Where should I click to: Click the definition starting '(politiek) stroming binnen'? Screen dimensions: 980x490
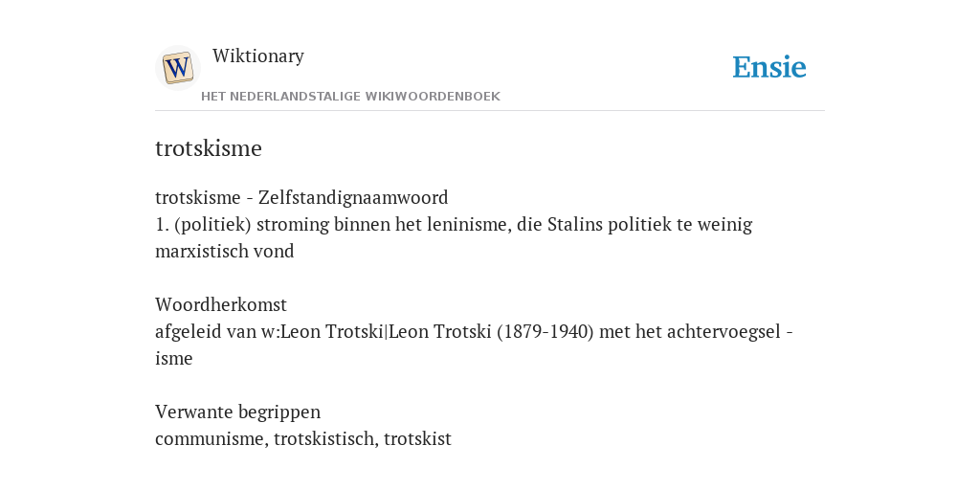click(x=454, y=237)
